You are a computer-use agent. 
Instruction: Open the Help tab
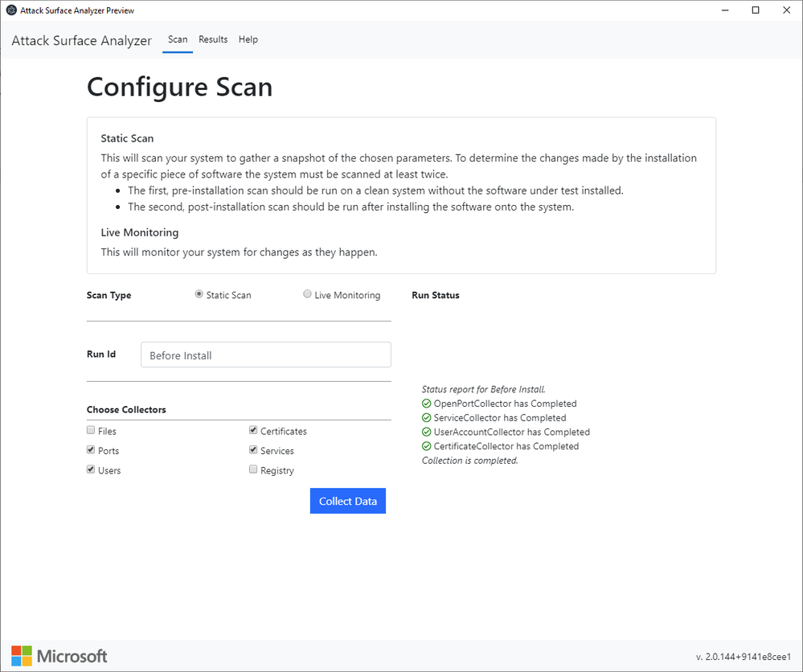tap(248, 39)
